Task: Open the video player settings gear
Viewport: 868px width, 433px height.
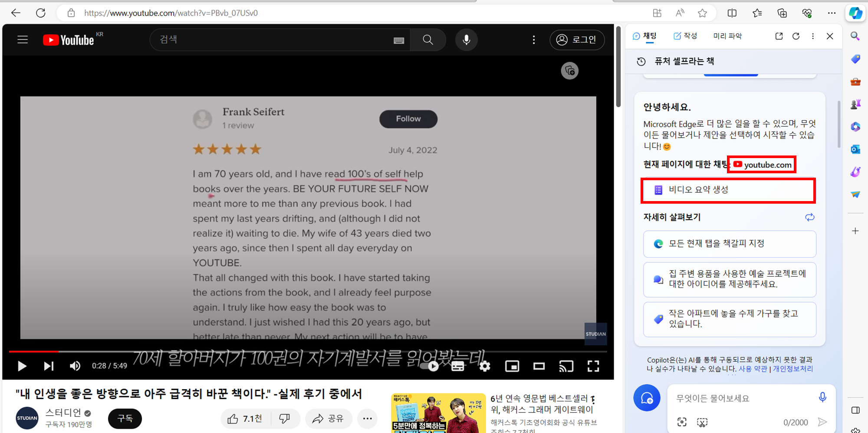Action: [x=485, y=366]
